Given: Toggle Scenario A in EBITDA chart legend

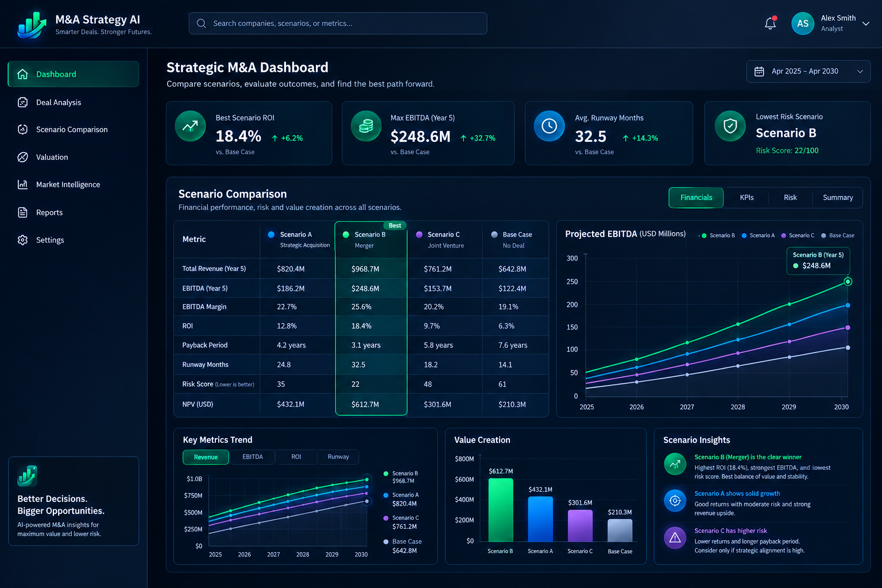Looking at the screenshot, I should (x=758, y=235).
